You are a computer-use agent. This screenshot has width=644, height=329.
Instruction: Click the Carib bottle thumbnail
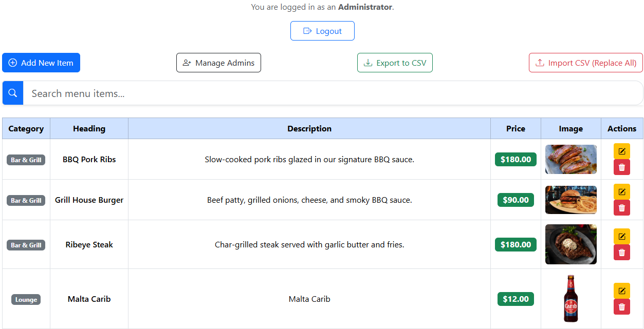tap(571, 298)
